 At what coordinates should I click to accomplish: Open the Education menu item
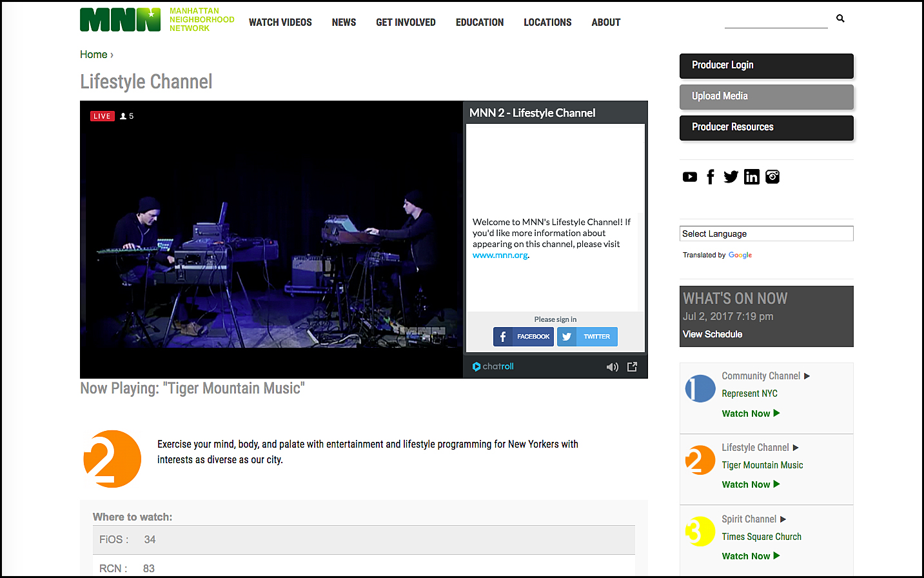click(480, 22)
